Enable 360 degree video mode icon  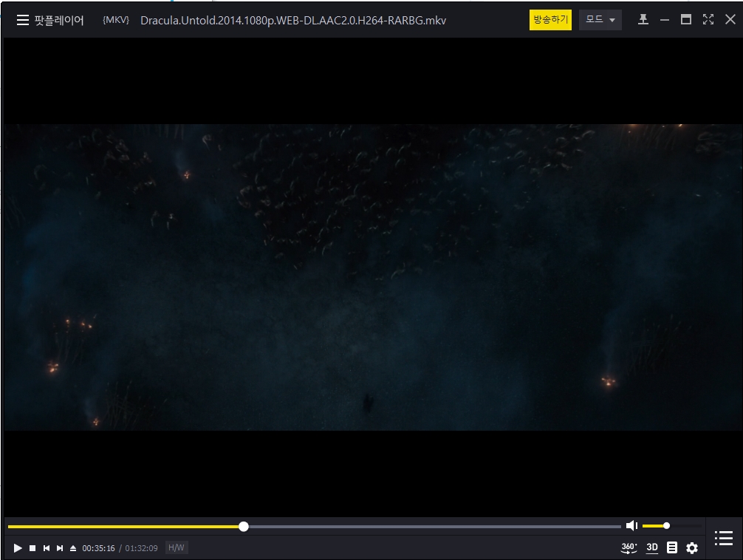[629, 547]
